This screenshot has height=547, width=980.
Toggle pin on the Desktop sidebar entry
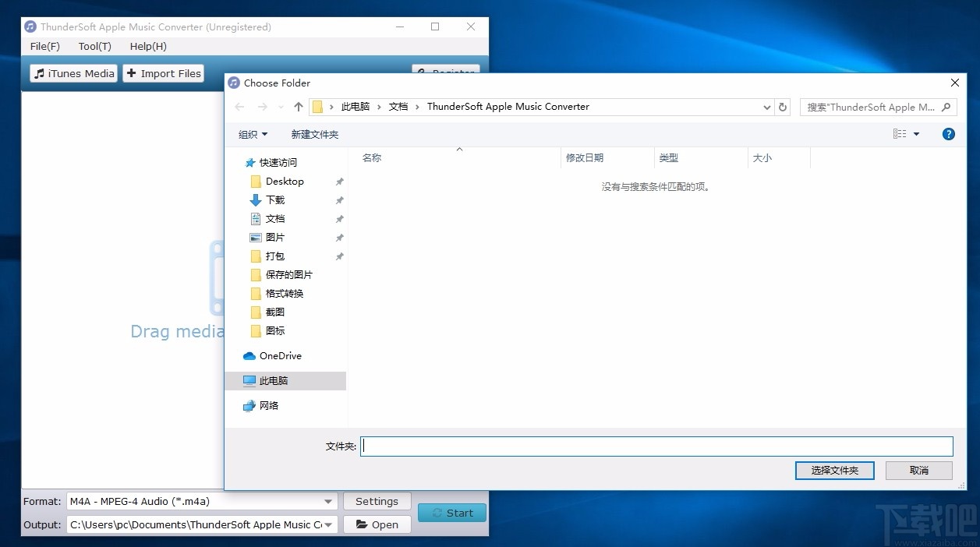coord(338,181)
